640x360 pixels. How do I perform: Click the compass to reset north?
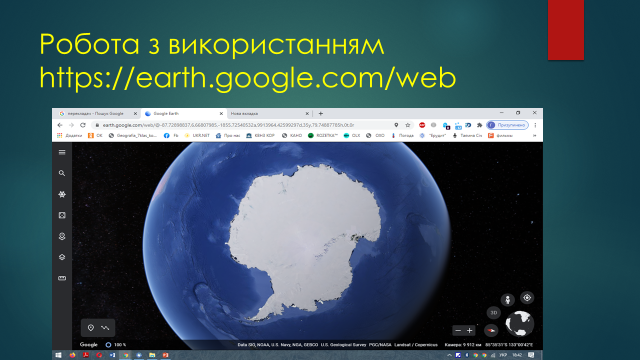[491, 330]
